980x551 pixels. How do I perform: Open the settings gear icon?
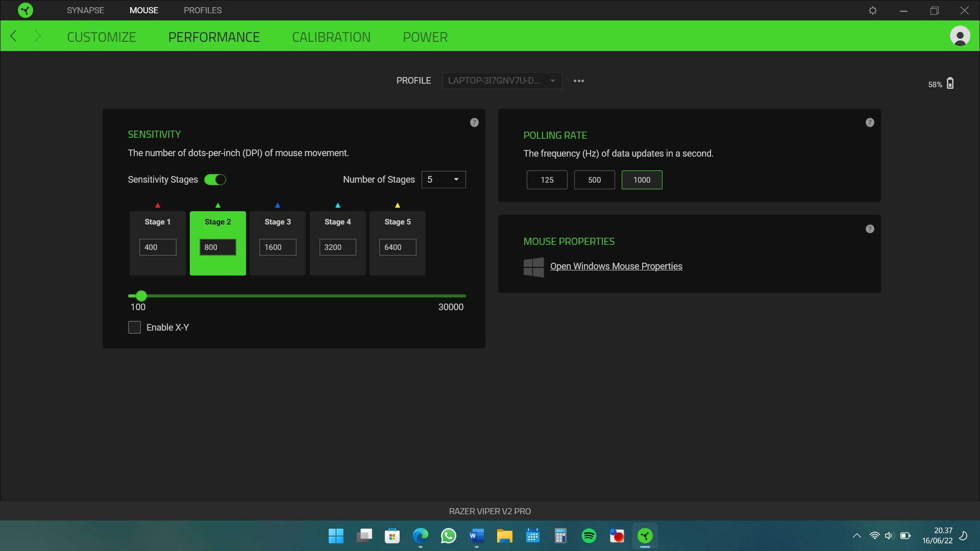[x=873, y=10]
